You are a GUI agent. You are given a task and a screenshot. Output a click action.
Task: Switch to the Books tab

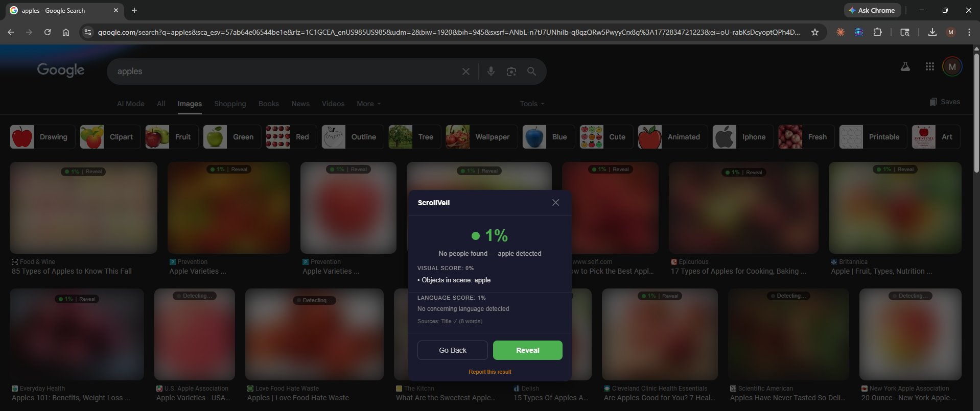[269, 104]
